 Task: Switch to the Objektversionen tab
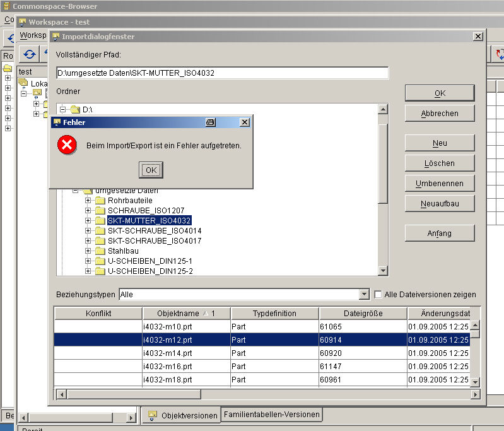pos(181,415)
